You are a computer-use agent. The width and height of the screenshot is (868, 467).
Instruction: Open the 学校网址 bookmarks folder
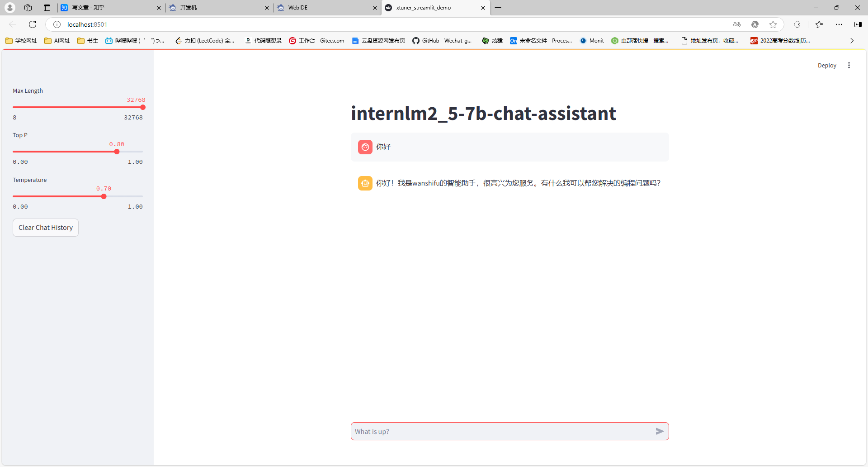point(21,41)
